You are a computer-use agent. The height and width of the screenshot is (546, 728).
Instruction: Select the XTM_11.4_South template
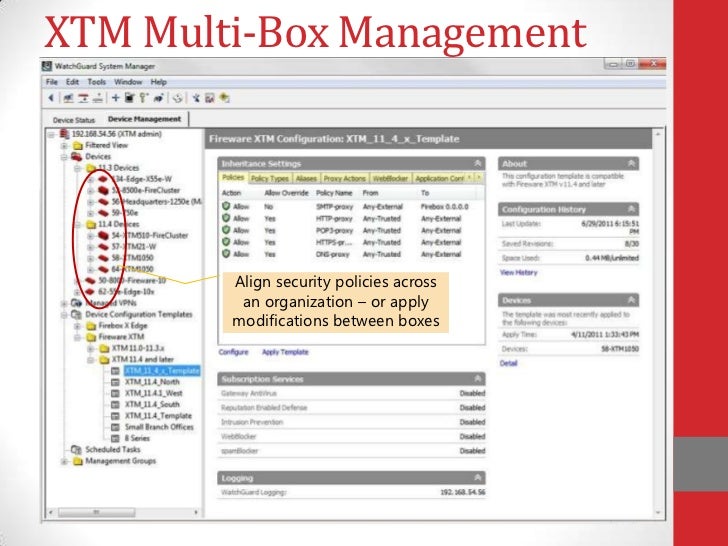[x=152, y=404]
